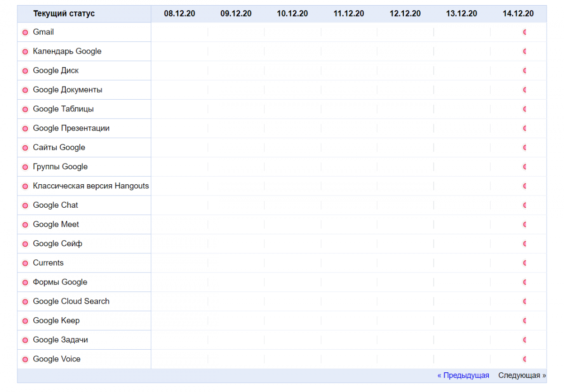The height and width of the screenshot is (392, 564).
Task: Open the 14.12.20 incident marker for Google Meet
Action: tap(525, 225)
